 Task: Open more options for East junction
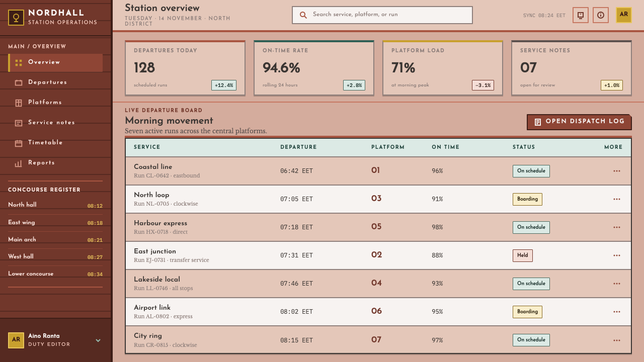pyautogui.click(x=617, y=255)
